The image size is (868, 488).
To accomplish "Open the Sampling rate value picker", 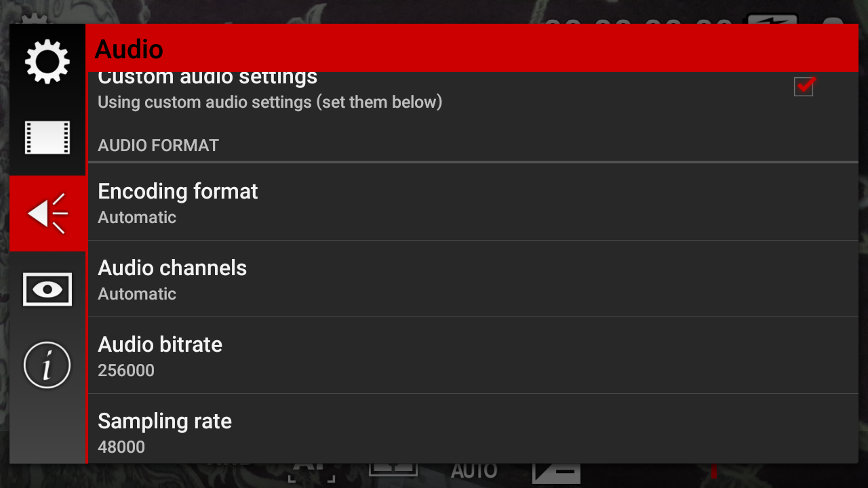I will (473, 429).
